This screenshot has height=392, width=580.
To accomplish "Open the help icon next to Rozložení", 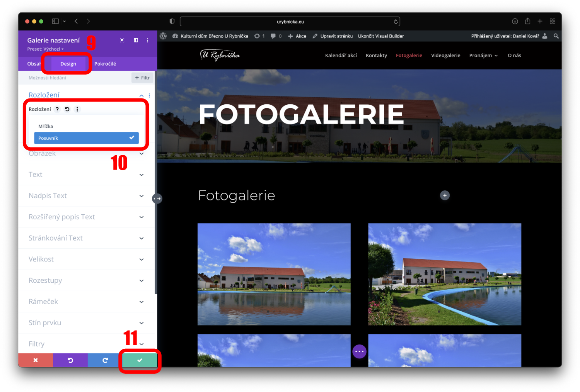I will click(57, 109).
